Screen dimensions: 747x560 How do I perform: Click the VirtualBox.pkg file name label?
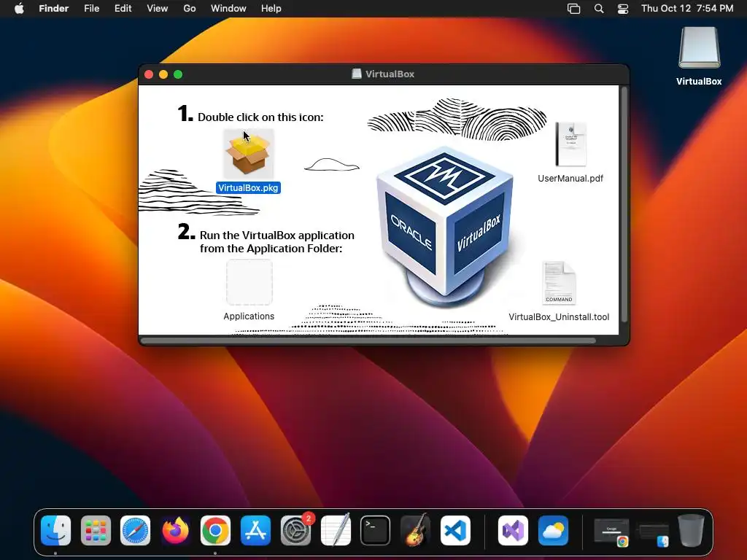248,187
